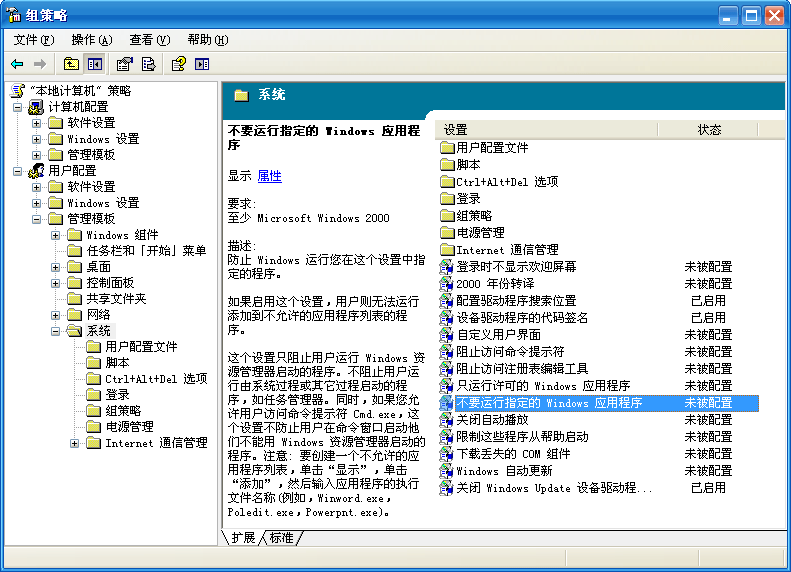Switch to the 标准 tab

coord(281,538)
